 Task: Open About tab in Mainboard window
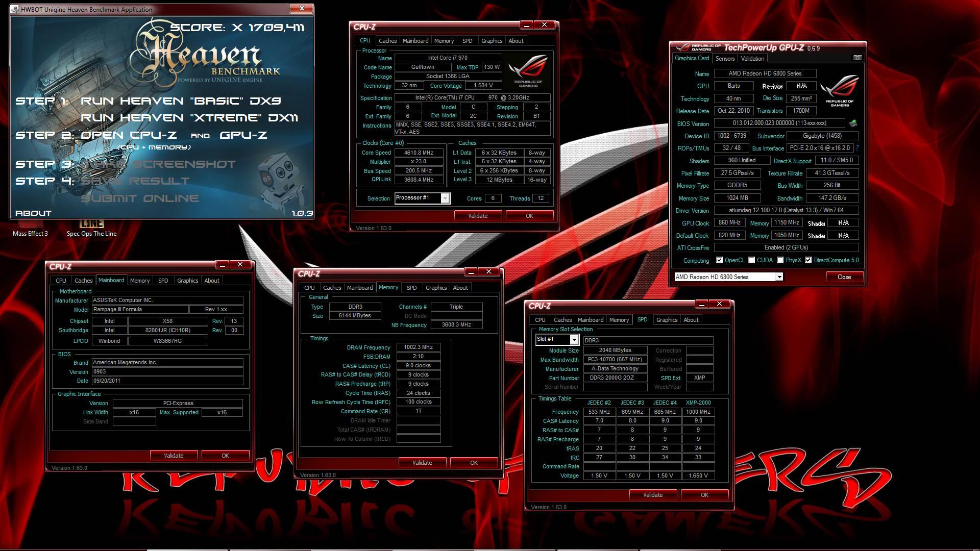coord(212,281)
